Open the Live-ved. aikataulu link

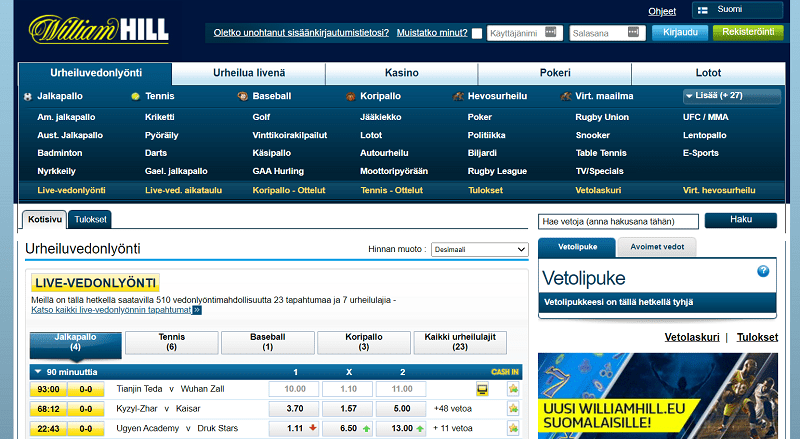[183, 190]
